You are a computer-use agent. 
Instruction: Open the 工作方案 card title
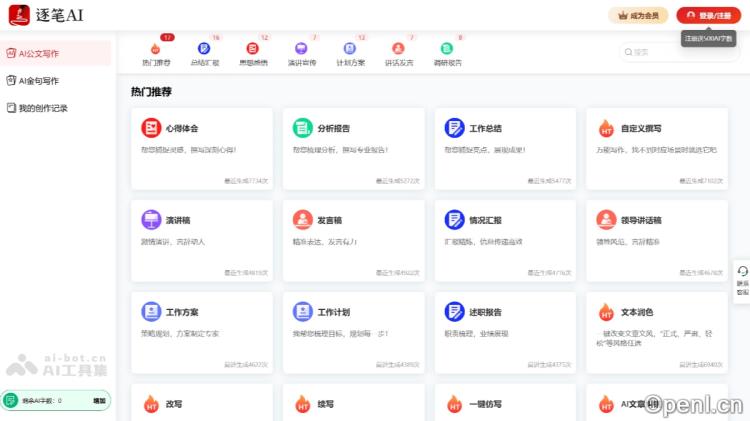182,312
